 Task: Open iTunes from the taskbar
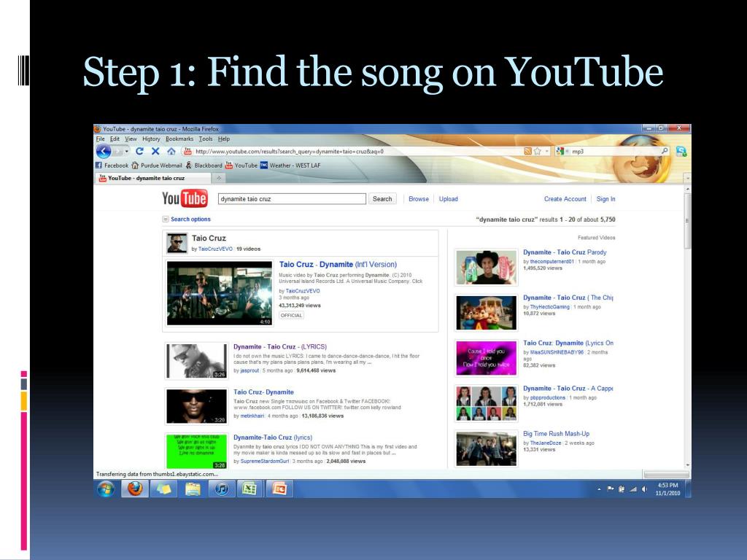222,489
